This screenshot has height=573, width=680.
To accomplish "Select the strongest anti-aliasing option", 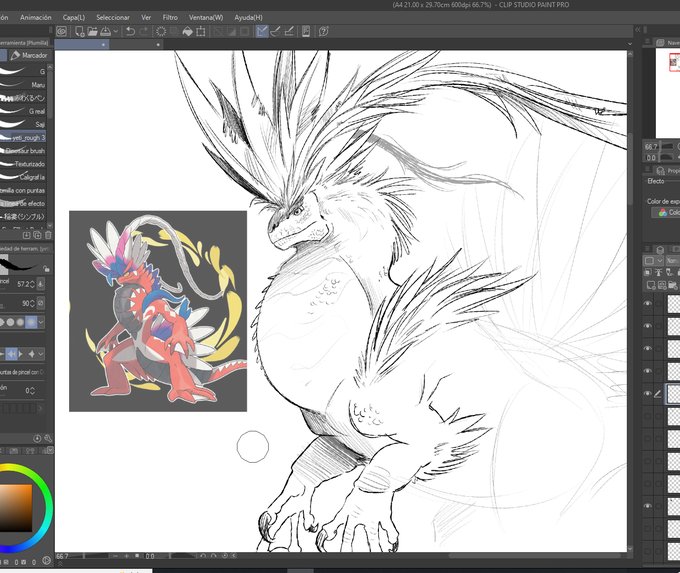I will (x=31, y=322).
